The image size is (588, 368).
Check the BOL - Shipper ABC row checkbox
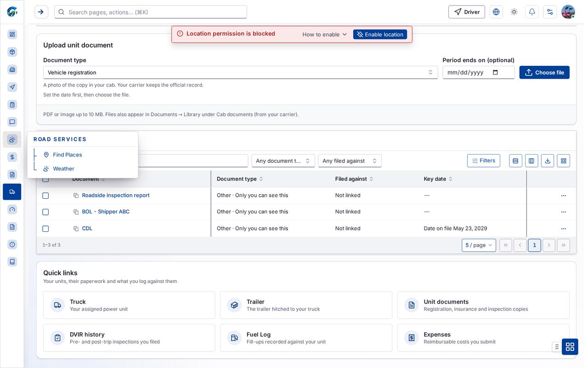click(x=45, y=212)
